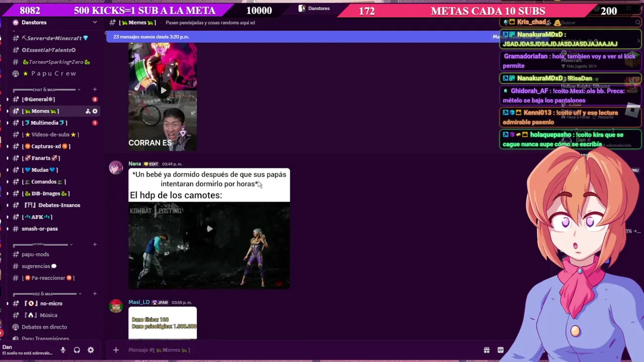Open the sugerencias channel
Image resolution: width=644 pixels, height=362 pixels.
pyautogui.click(x=38, y=266)
